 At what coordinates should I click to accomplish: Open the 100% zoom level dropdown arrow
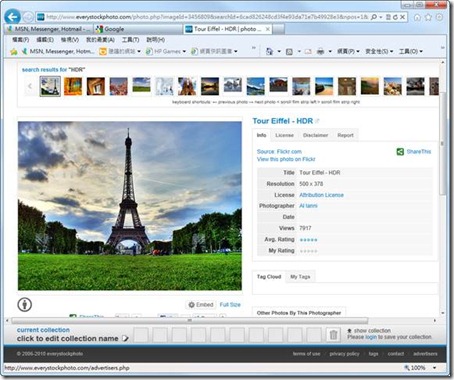tap(435, 368)
